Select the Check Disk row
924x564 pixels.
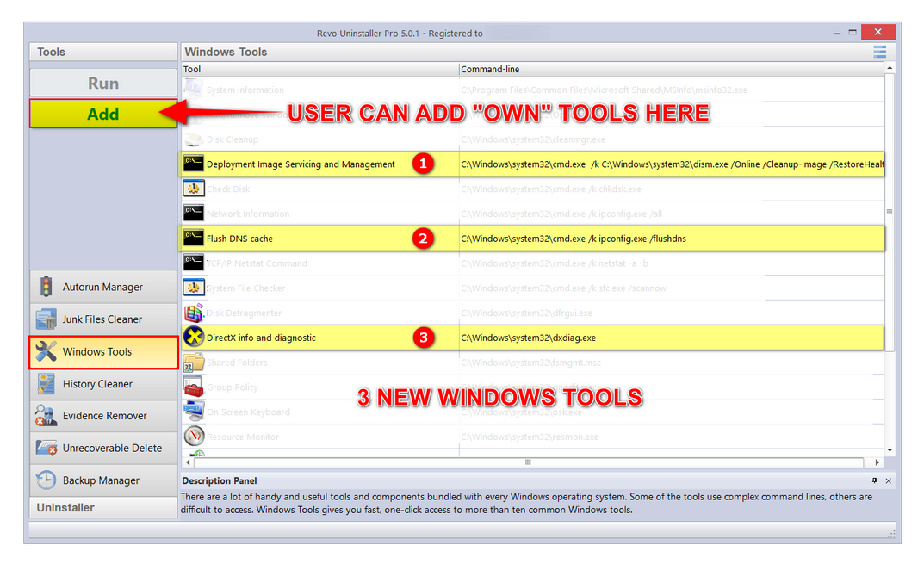pyautogui.click(x=531, y=189)
